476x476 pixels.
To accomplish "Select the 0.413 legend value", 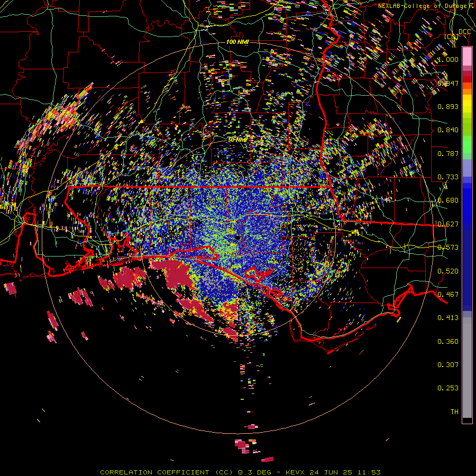I will tap(448, 318).
